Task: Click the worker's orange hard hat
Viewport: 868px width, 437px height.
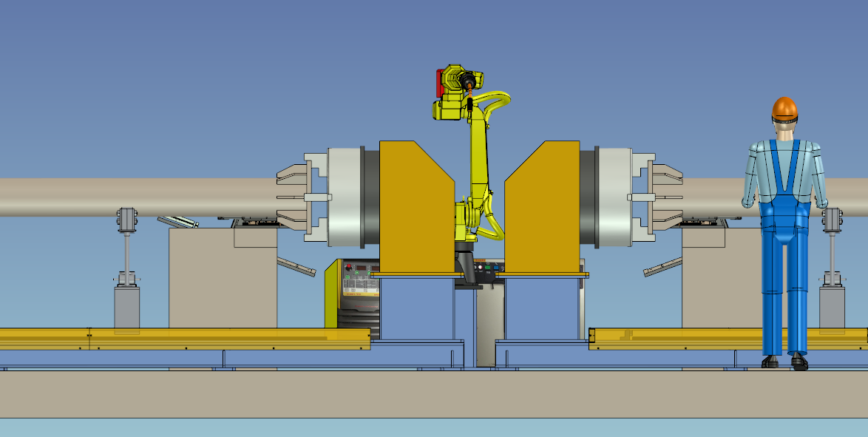Action: [x=784, y=109]
